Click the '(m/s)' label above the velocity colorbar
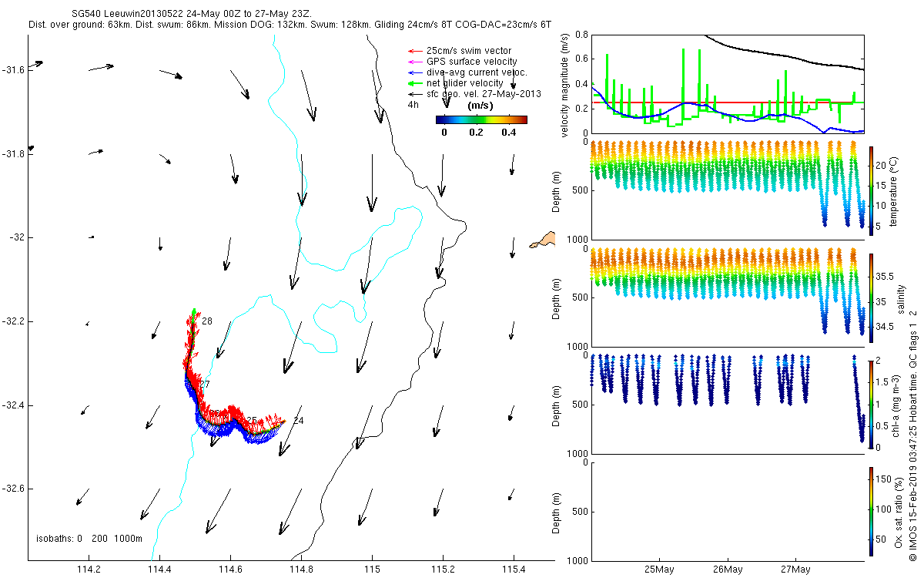Viewport: 924px width, 578px height. click(x=481, y=106)
